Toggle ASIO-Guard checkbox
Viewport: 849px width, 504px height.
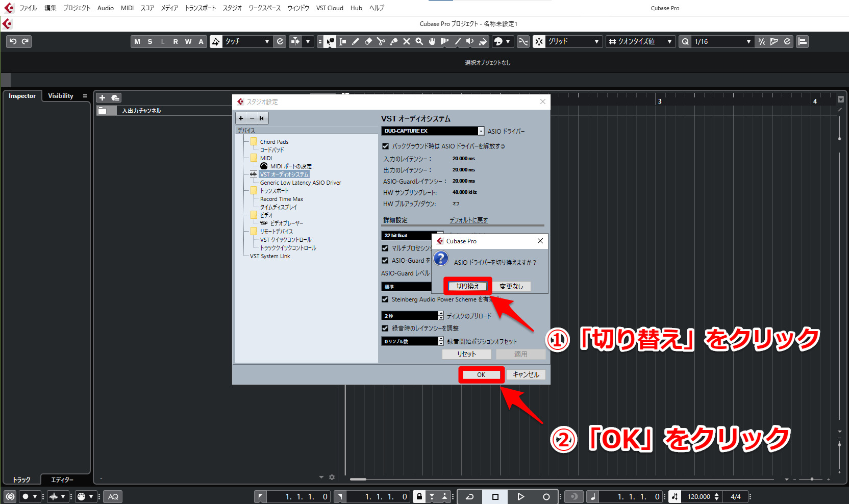[385, 260]
